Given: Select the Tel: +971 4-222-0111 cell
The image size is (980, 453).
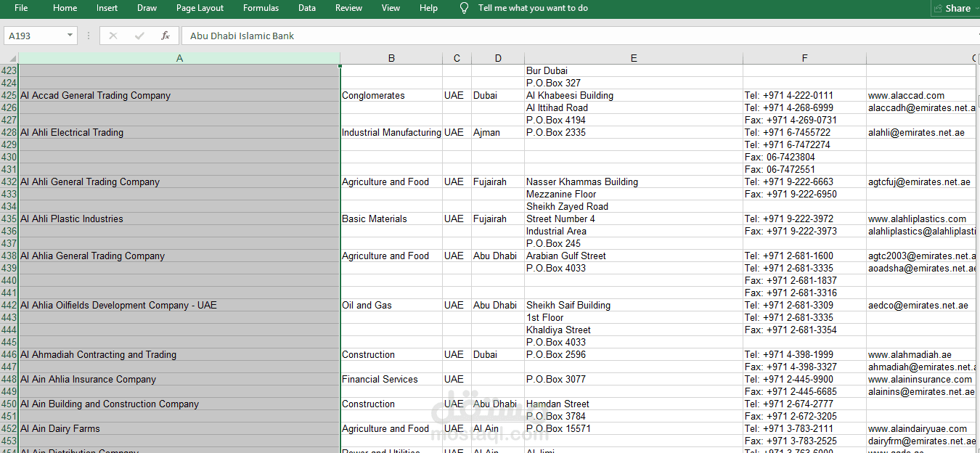Looking at the screenshot, I should pyautogui.click(x=804, y=95).
